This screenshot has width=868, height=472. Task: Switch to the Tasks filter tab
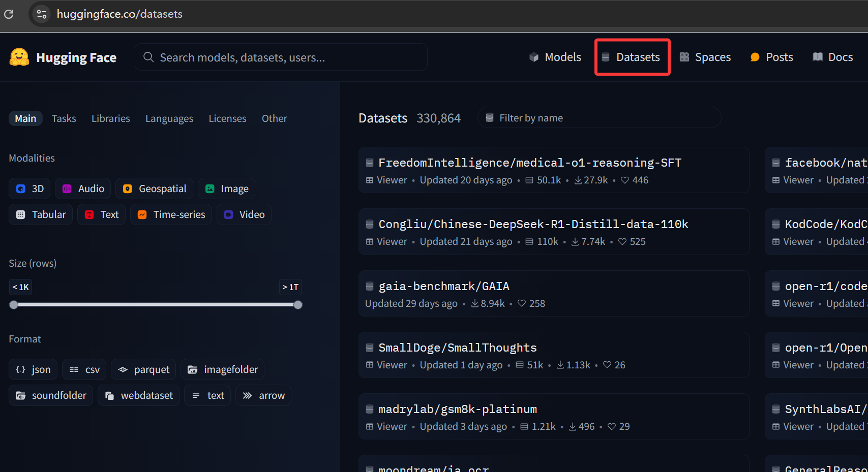click(x=64, y=118)
